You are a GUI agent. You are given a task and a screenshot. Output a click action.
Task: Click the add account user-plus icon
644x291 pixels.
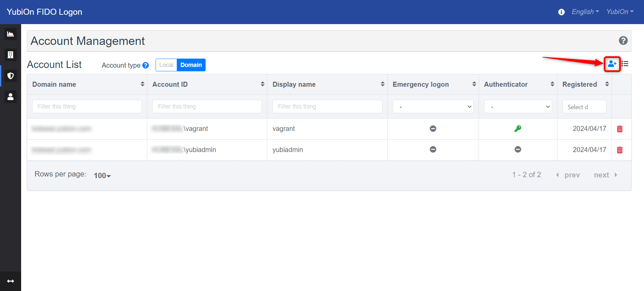[612, 64]
